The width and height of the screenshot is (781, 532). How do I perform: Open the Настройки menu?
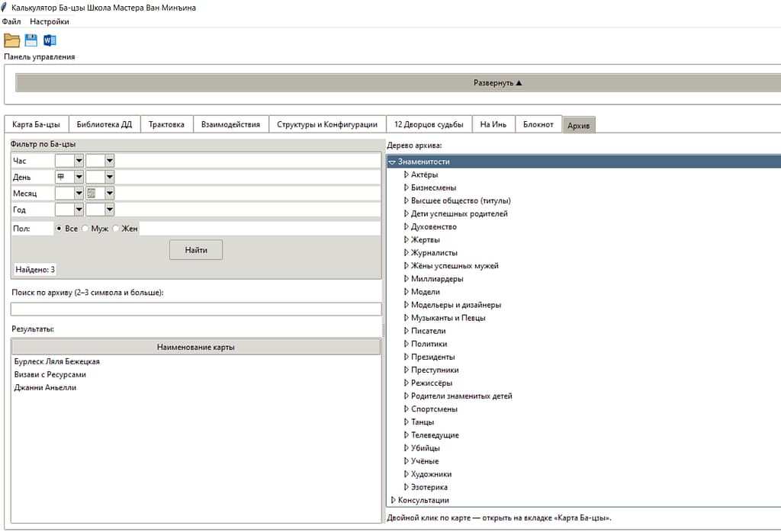pos(50,21)
